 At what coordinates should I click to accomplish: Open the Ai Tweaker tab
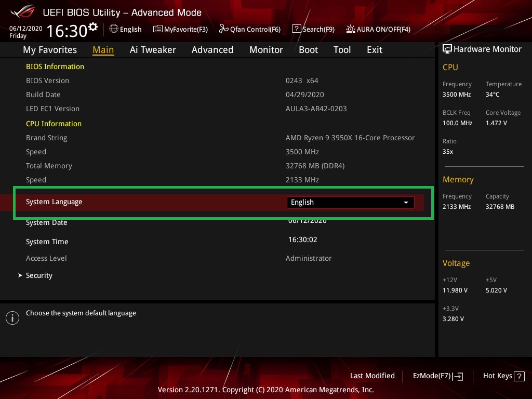click(153, 50)
